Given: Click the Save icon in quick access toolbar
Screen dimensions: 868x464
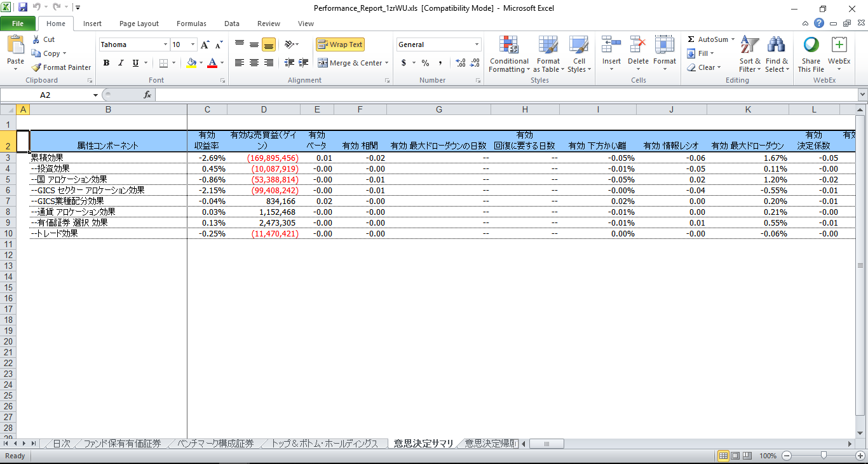Looking at the screenshot, I should [x=23, y=8].
